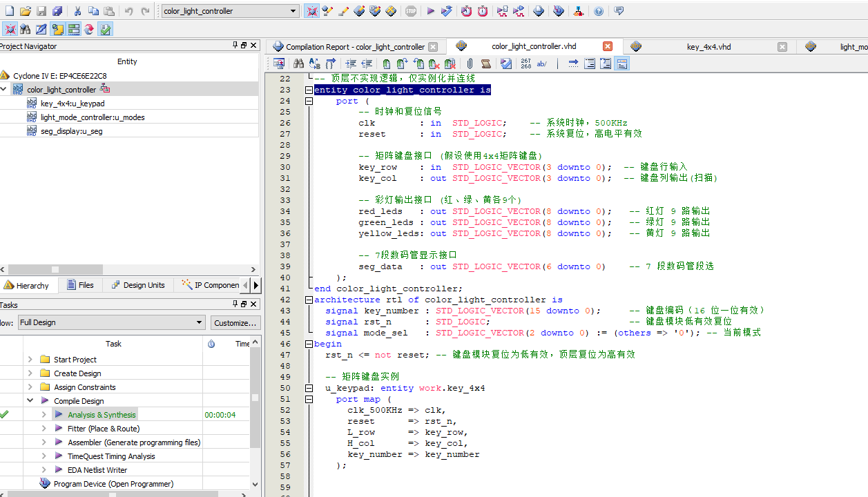Open the Flow dropdown showing Full Design
Screen dimensions: 868x497
click(111, 322)
